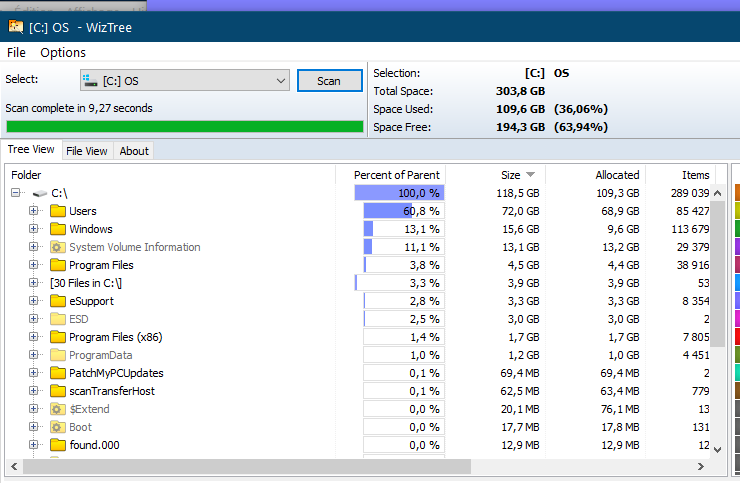Click the Scan button

point(329,81)
